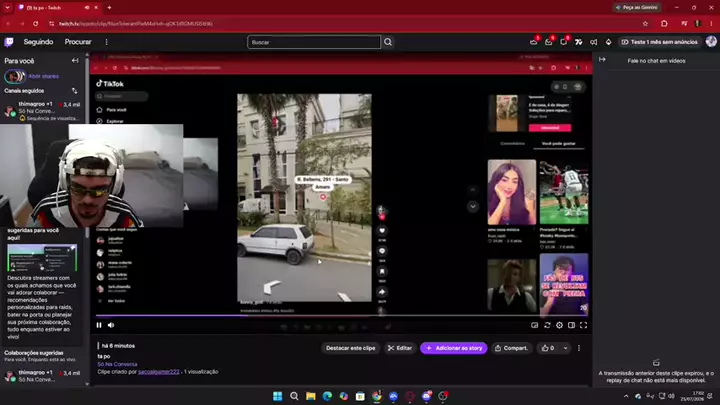This screenshot has width=720, height=405.
Task: Show hidden system tray icons
Action: [626, 396]
